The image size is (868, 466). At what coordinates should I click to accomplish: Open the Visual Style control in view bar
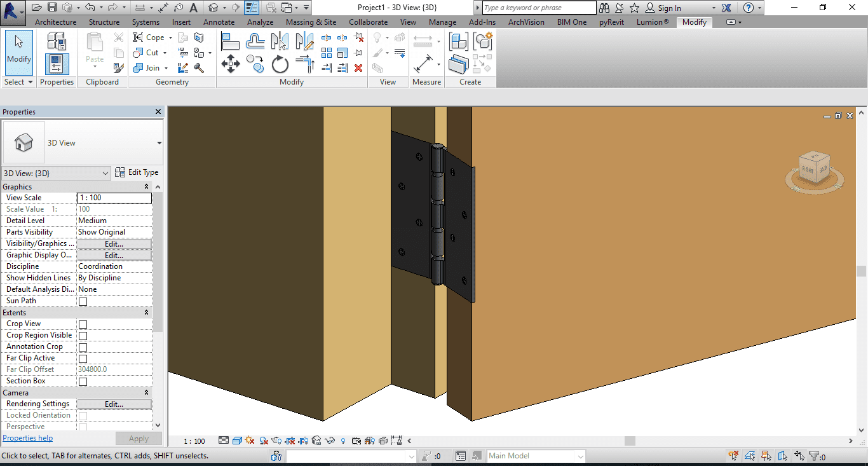point(237,441)
